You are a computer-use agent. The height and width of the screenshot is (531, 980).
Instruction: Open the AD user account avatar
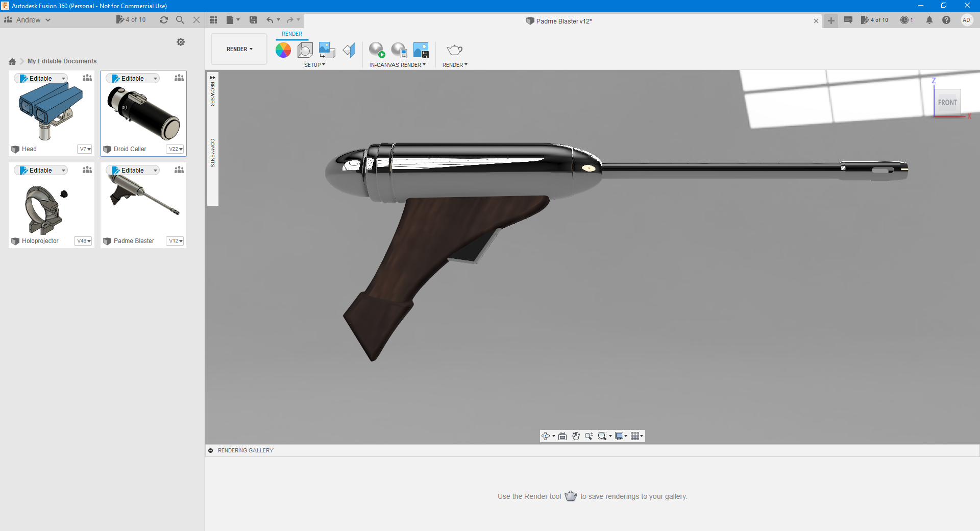click(966, 20)
